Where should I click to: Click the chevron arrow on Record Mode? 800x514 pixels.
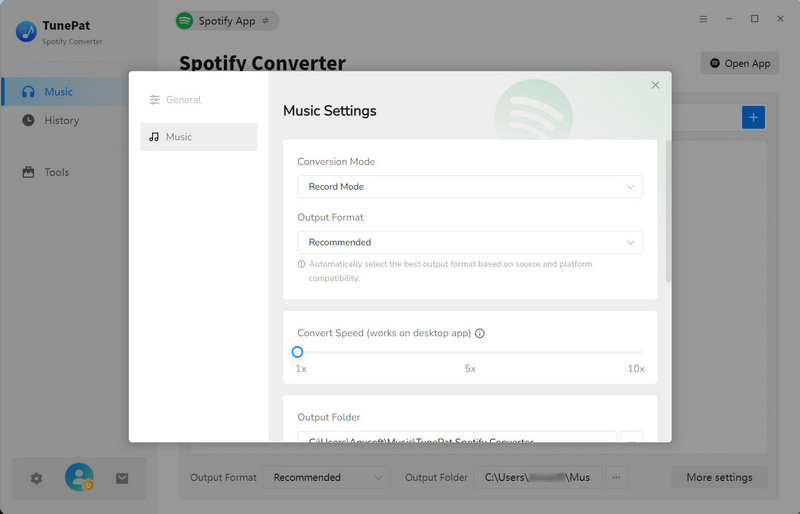click(x=631, y=187)
